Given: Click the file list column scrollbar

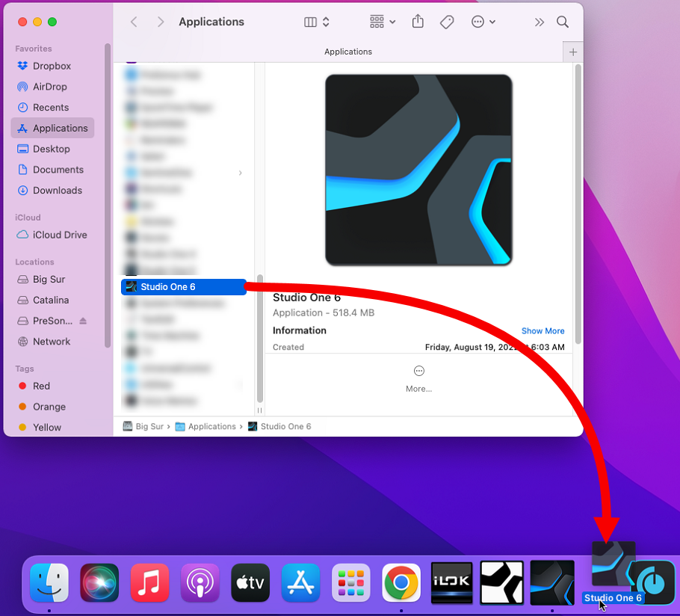Looking at the screenshot, I should tap(260, 338).
